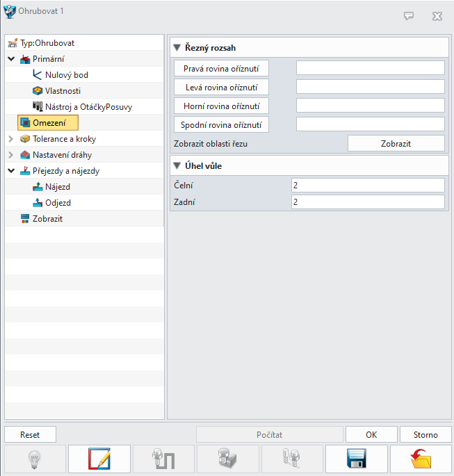Image resolution: width=454 pixels, height=476 pixels.
Task: Click the comment bubble icon in title bar
Action: click(x=409, y=15)
